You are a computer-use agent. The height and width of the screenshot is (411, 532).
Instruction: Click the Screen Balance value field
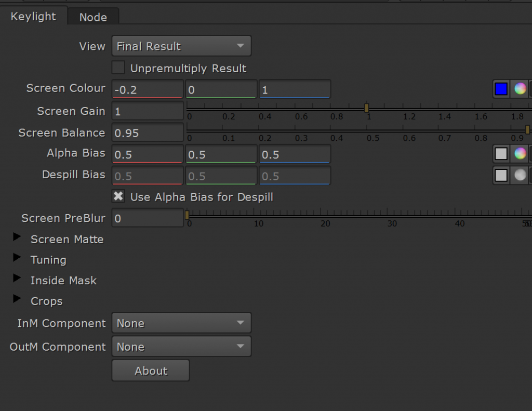pyautogui.click(x=148, y=132)
